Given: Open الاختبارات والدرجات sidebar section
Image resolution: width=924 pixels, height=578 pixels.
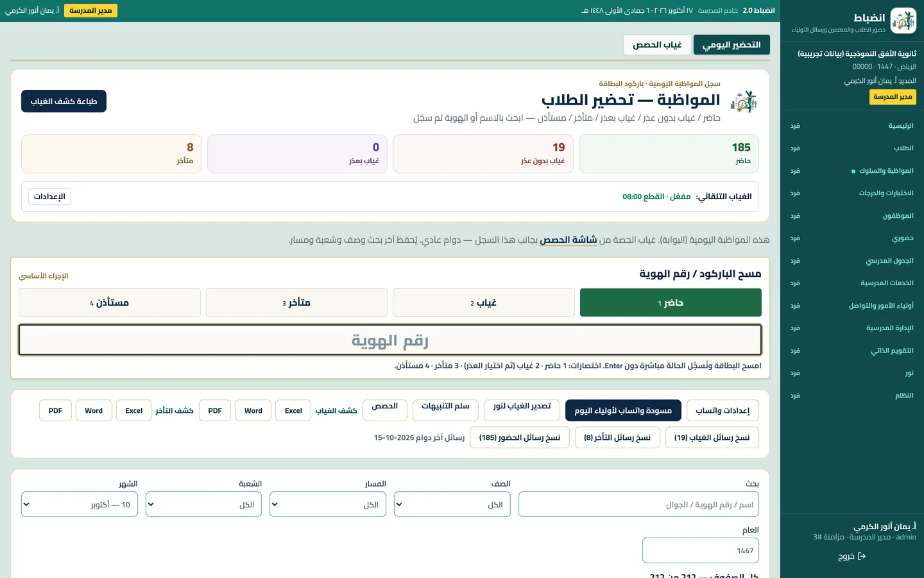Looking at the screenshot, I should point(851,193).
